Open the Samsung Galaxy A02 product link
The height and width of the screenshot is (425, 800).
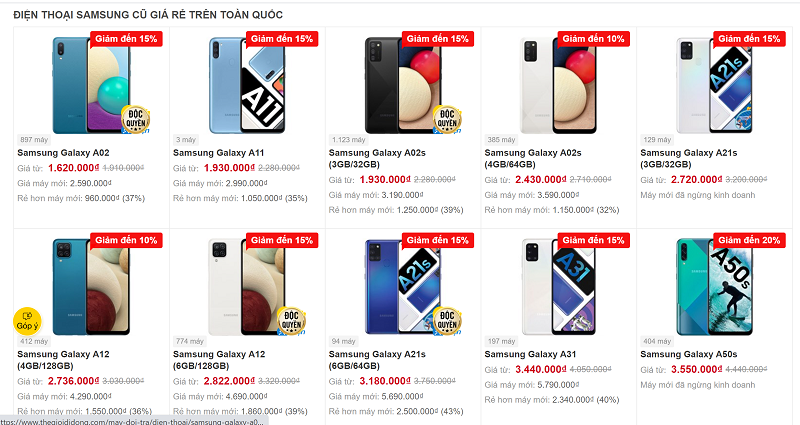(56, 153)
